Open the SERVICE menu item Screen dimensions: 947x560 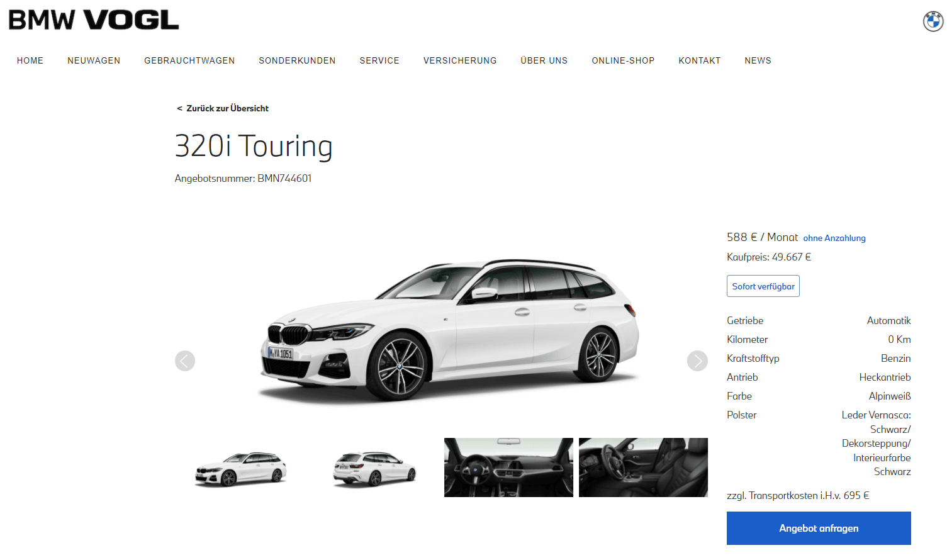coord(379,60)
